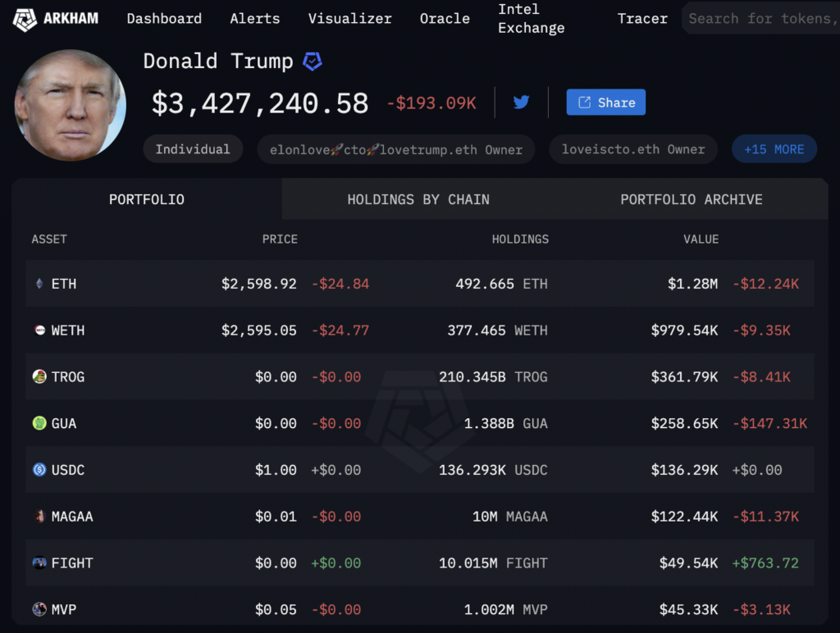Switch to the Holdings By Chain tab
This screenshot has height=633, width=840.
(x=418, y=199)
